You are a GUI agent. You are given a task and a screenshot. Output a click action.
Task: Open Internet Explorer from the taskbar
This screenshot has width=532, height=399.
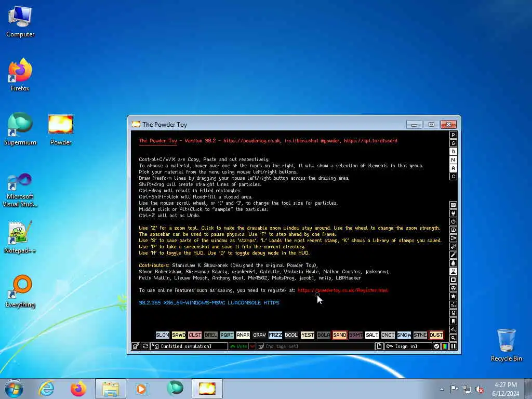[x=46, y=389]
